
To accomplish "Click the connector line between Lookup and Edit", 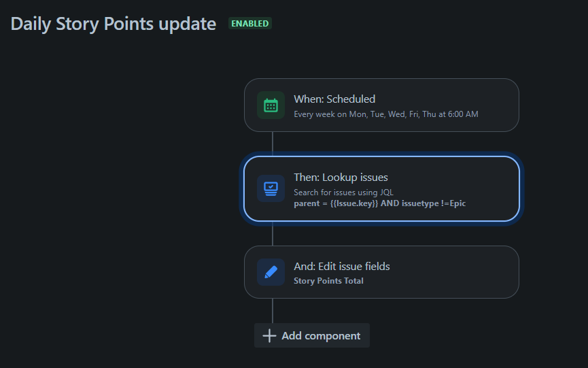I will click(273, 234).
